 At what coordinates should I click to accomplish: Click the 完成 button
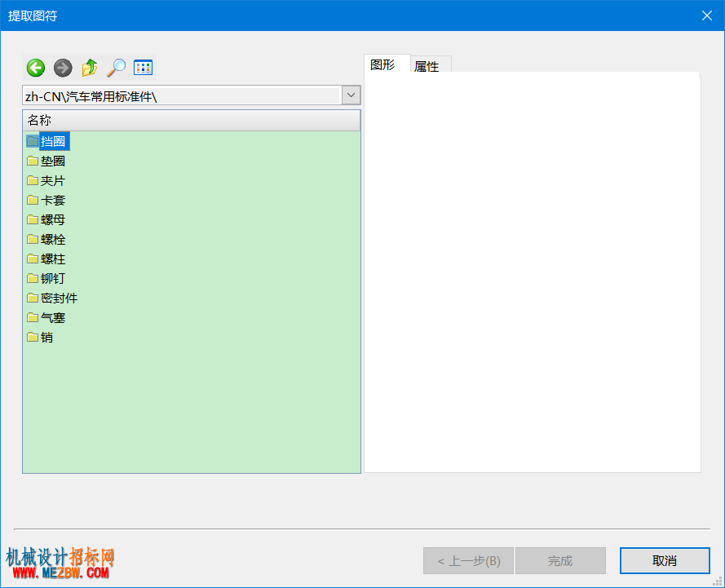tap(560, 561)
